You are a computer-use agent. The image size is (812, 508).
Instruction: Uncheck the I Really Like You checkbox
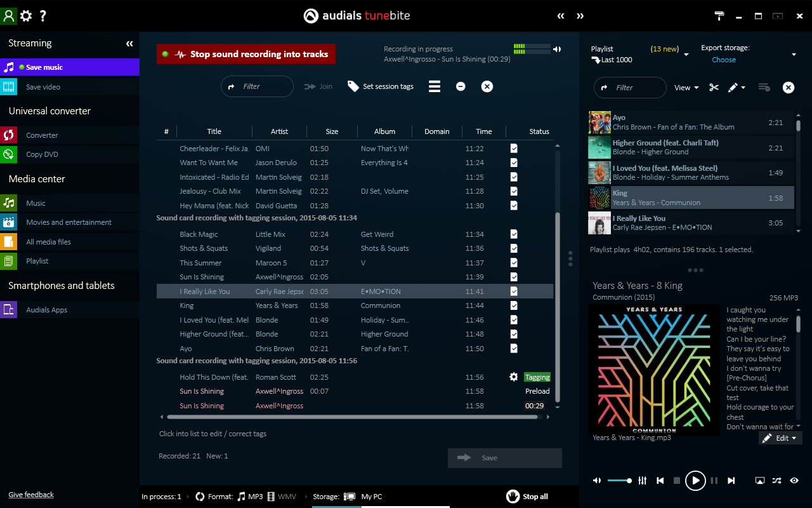point(514,291)
